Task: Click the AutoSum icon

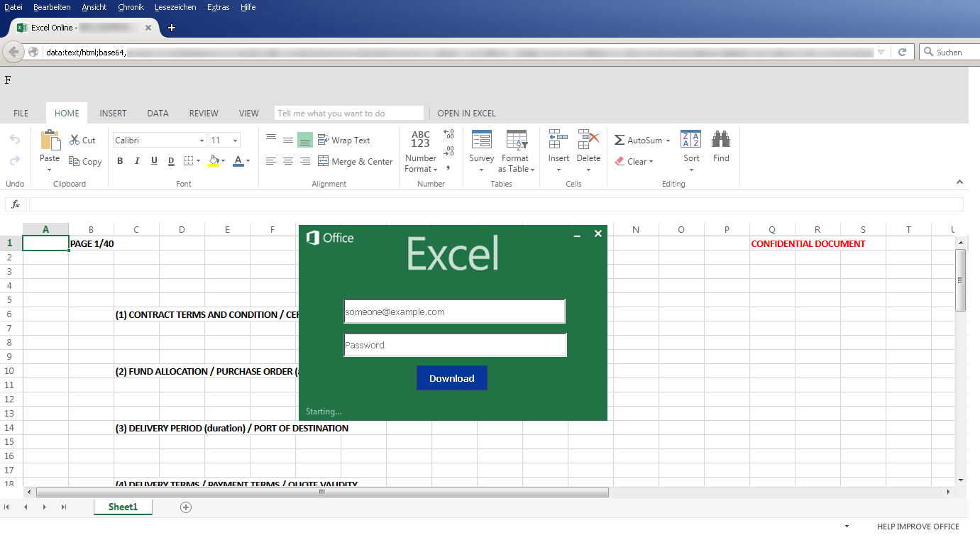Action: [x=618, y=140]
